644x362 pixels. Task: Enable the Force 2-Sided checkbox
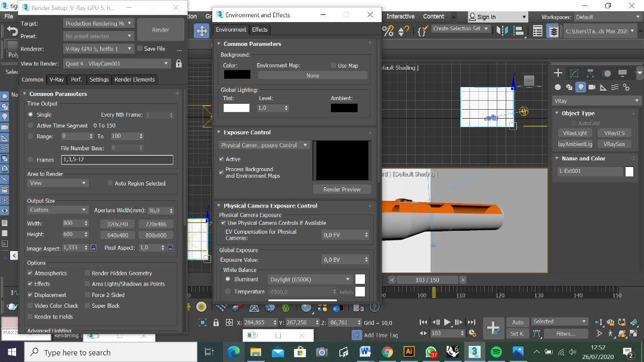pos(87,295)
